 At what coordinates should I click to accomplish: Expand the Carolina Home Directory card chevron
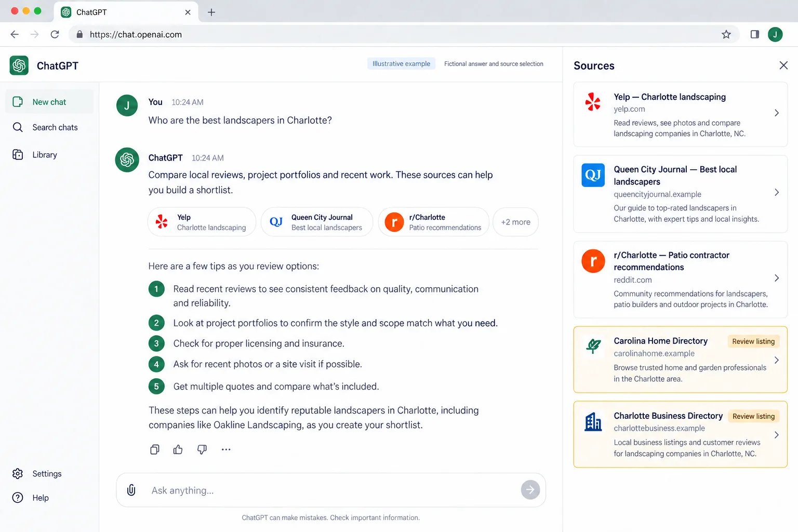[777, 360]
